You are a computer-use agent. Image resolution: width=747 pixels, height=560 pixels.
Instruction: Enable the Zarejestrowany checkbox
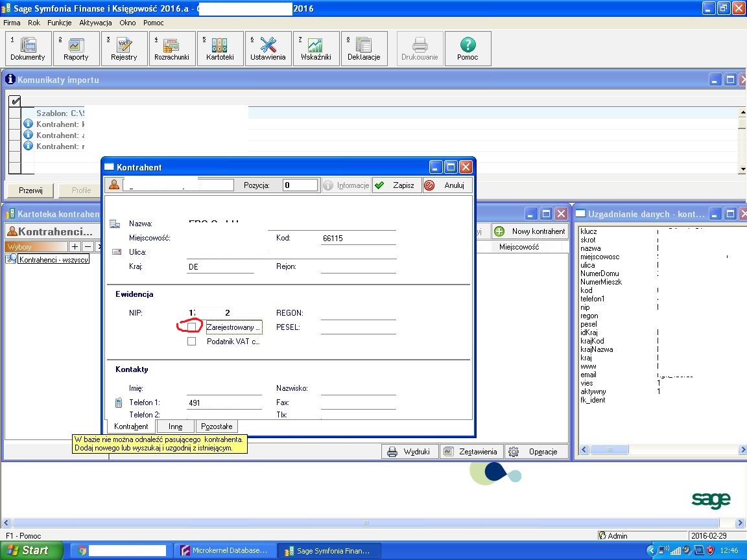coord(191,327)
